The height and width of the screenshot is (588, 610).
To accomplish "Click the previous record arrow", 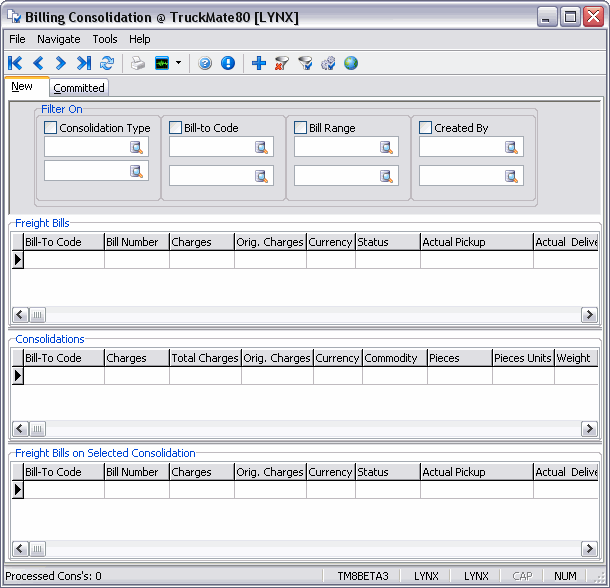I will 38,63.
